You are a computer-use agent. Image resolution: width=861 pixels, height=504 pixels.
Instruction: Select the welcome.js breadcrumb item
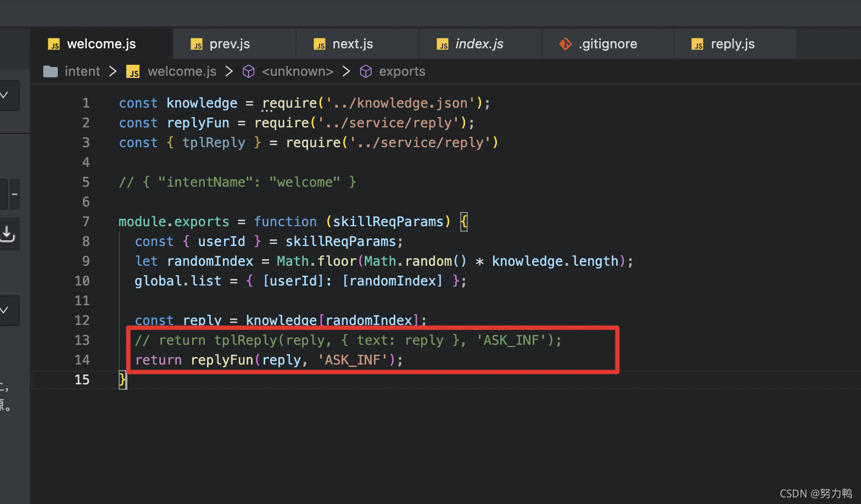pos(182,71)
